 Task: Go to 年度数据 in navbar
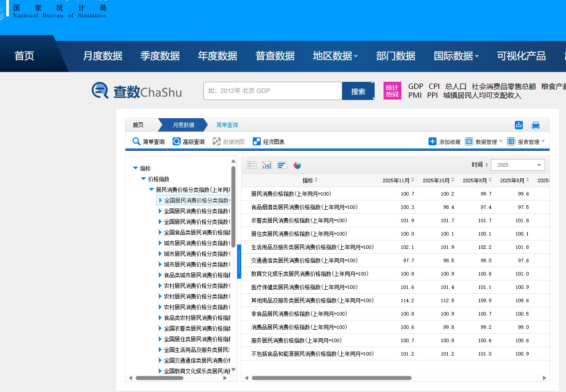[x=218, y=56]
